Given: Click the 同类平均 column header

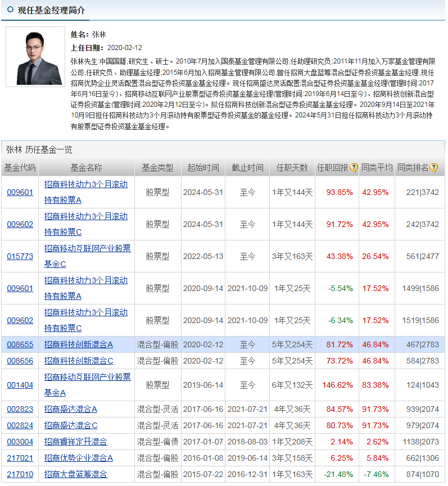Looking at the screenshot, I should (x=377, y=168).
